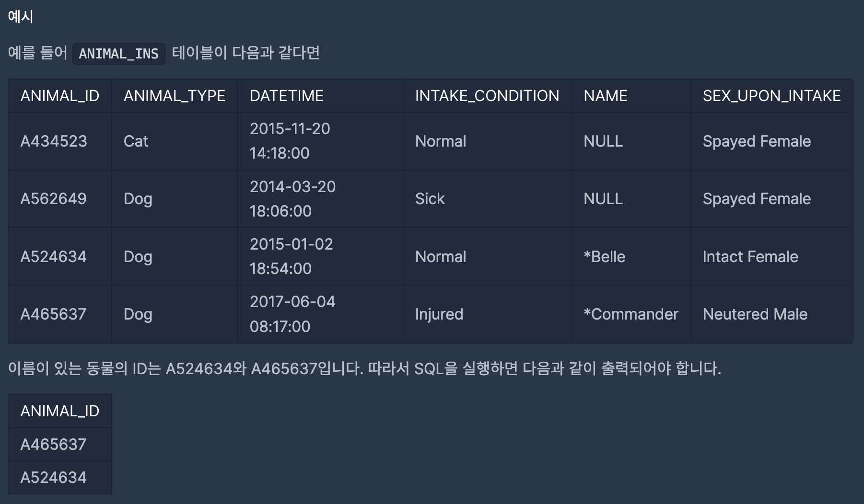
Task: Click the NAME column header
Action: (630, 96)
